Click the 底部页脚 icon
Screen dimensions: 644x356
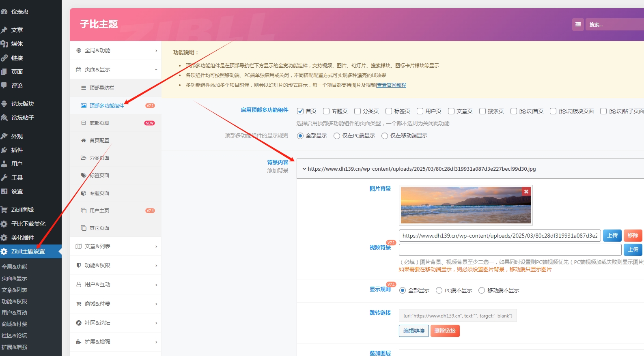pyautogui.click(x=84, y=123)
